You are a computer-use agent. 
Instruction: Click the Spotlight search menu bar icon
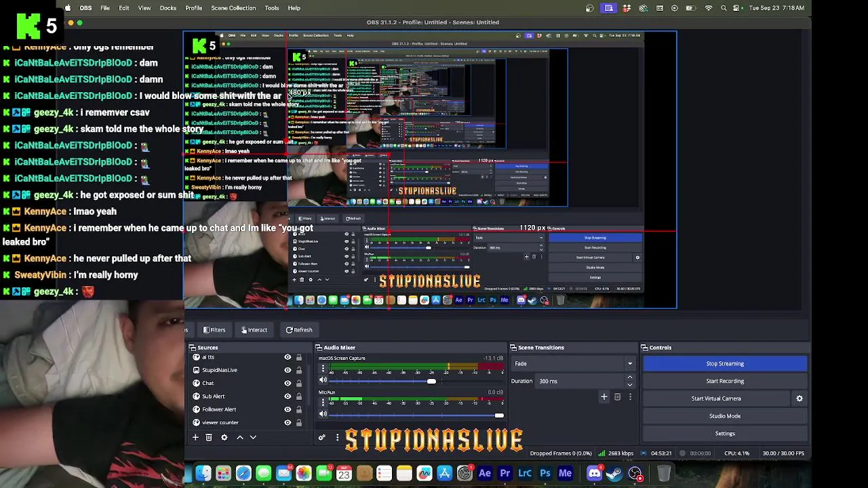tap(724, 8)
